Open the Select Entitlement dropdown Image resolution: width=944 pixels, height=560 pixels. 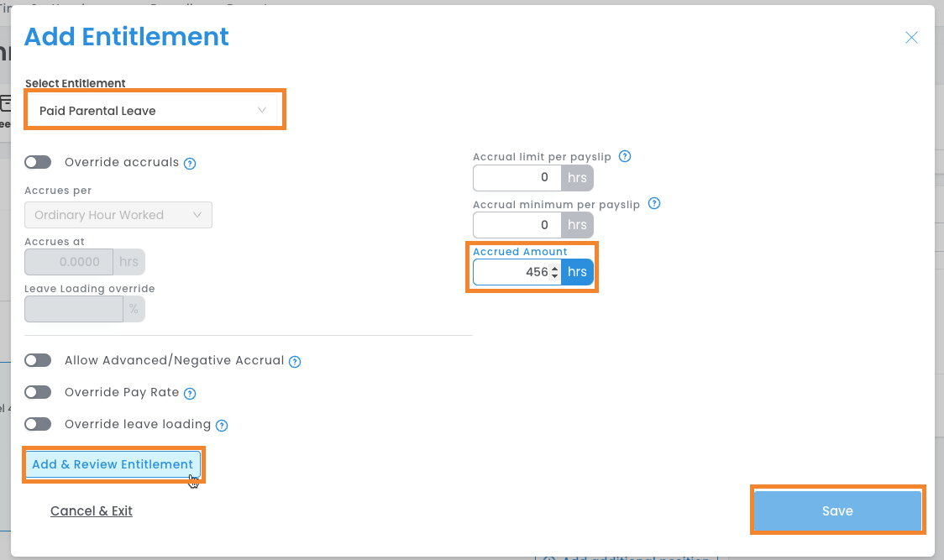155,111
